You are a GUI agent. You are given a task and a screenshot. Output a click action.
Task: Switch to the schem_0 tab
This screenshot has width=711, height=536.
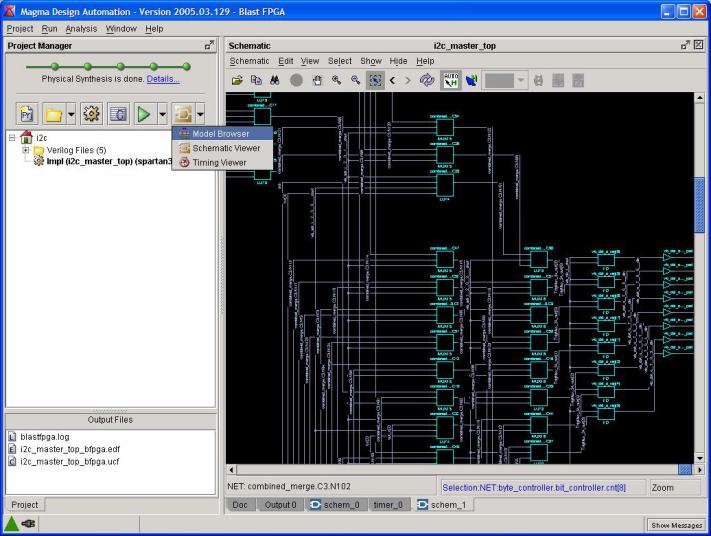tap(335, 505)
